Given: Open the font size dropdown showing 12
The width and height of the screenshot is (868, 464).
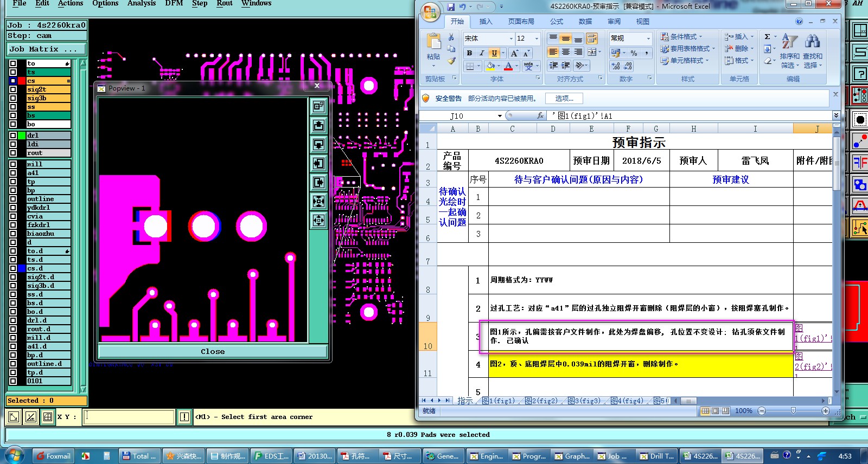Looking at the screenshot, I should (537, 38).
